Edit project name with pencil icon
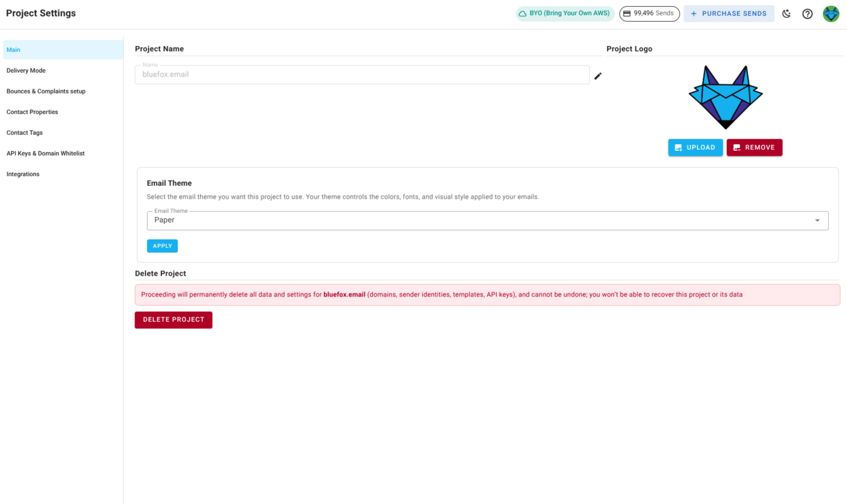 click(x=598, y=76)
